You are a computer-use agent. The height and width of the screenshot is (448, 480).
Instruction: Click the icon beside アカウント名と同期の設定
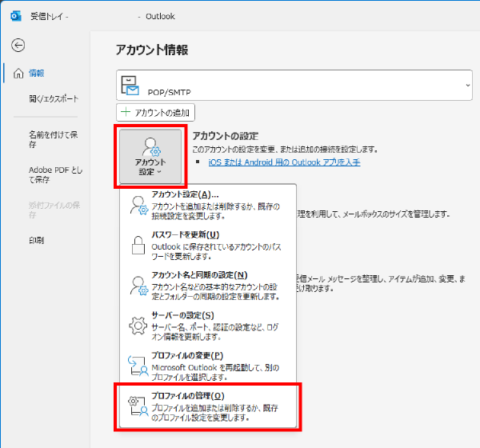tap(139, 286)
